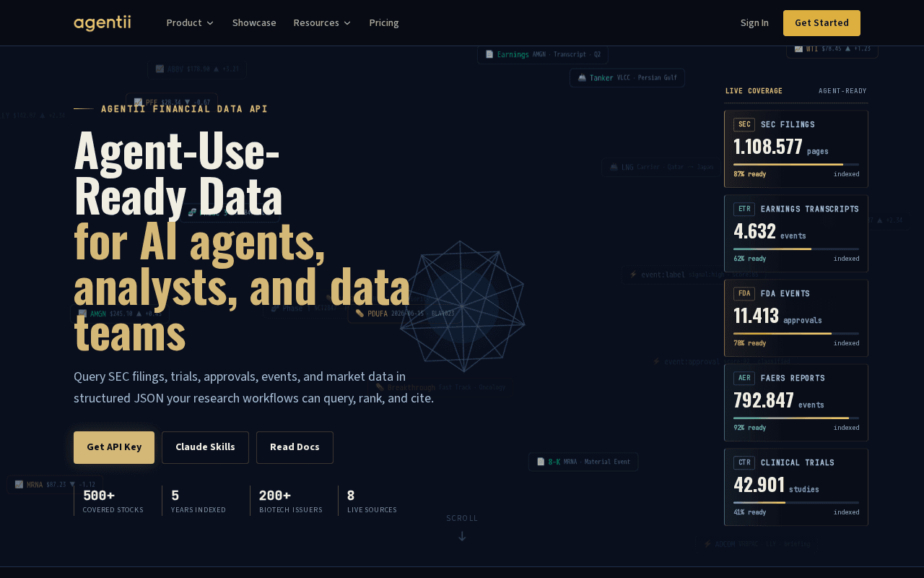Screen dimensions: 924x578
Task: Click Sign In link
Action: (754, 23)
